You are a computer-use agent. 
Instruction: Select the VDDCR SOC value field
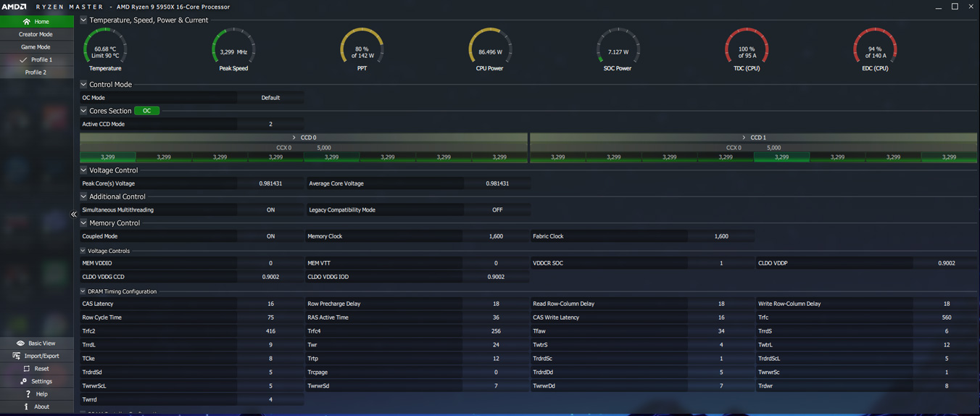pos(721,263)
